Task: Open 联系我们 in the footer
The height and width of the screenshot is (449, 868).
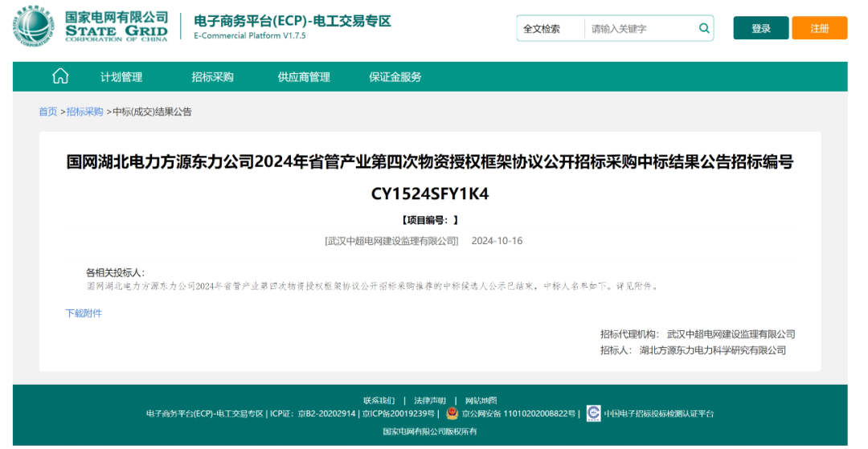Action: tap(379, 400)
